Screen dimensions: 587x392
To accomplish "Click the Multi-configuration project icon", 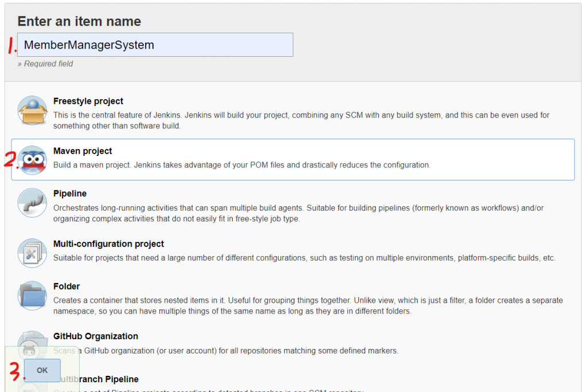I will (32, 253).
